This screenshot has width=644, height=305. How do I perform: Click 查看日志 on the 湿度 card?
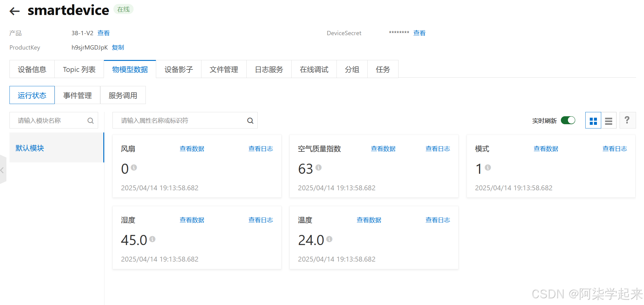coord(261,220)
